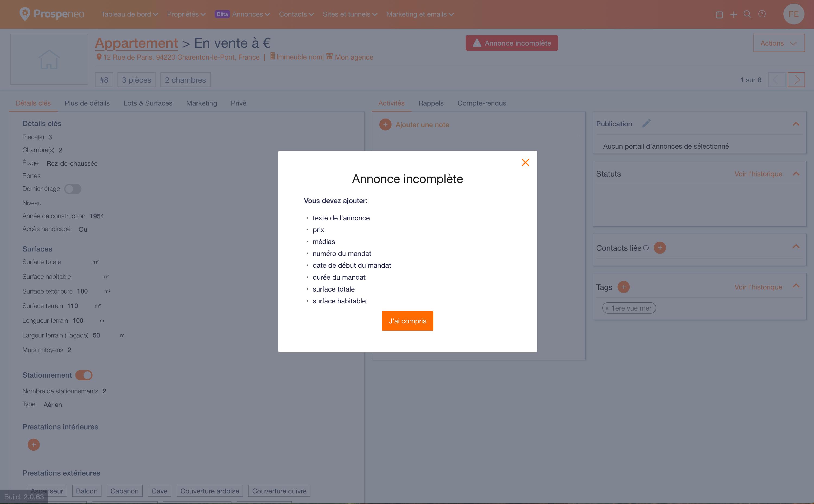Viewport: 814px width, 504px height.
Task: Click the J'ai compris button
Action: coord(407,321)
